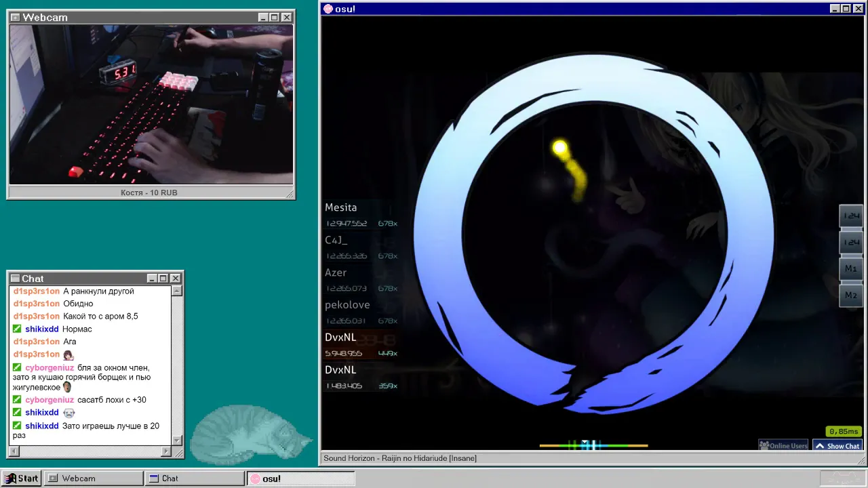This screenshot has width=868, height=488.
Task: Click the second 124 key counter
Action: coord(850,242)
